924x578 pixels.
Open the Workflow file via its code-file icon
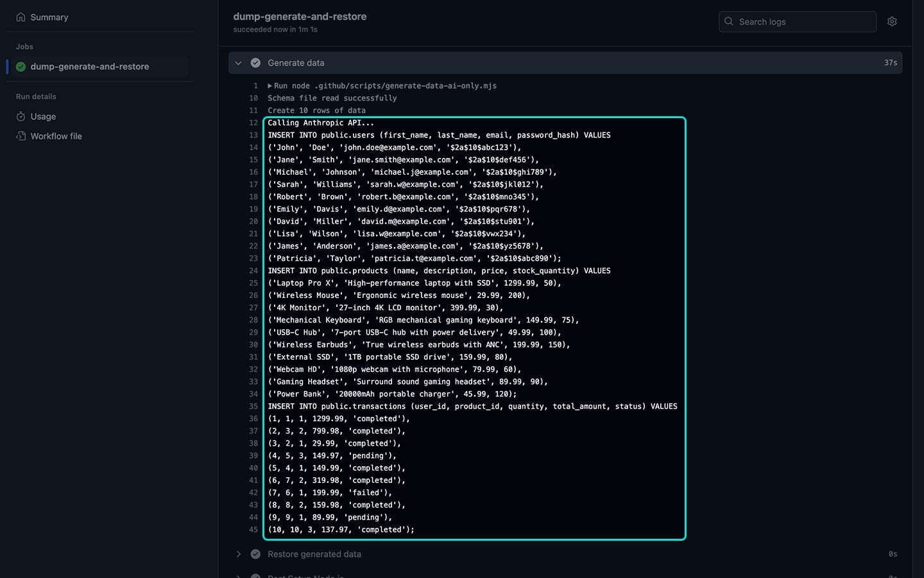click(x=21, y=136)
